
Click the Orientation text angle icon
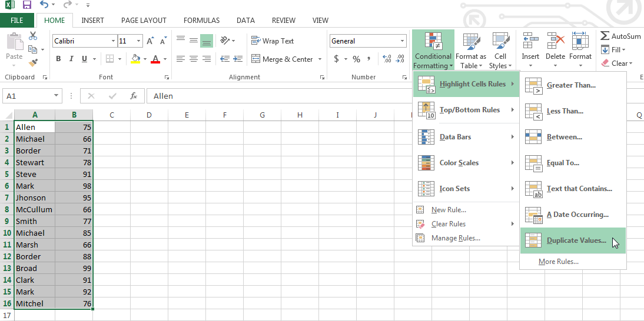click(225, 40)
